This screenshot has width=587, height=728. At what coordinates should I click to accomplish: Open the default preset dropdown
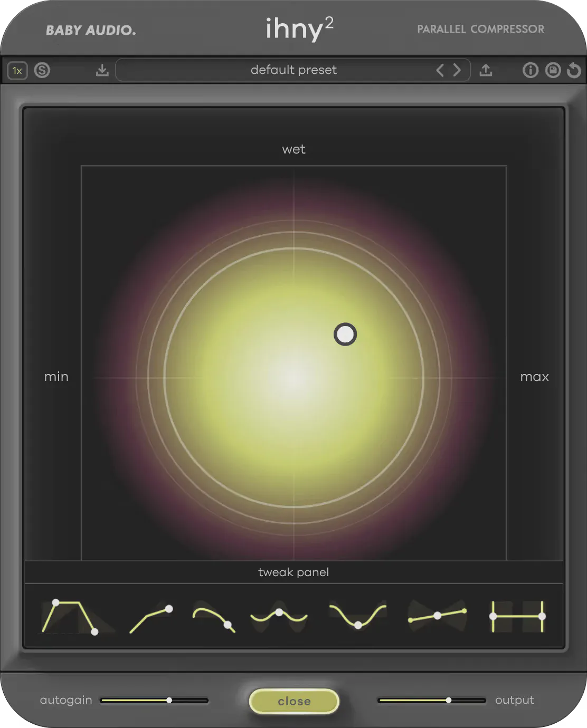pyautogui.click(x=293, y=70)
